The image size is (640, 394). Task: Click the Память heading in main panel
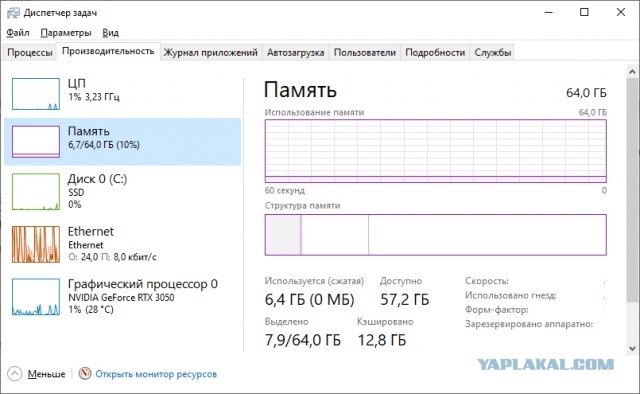(300, 90)
